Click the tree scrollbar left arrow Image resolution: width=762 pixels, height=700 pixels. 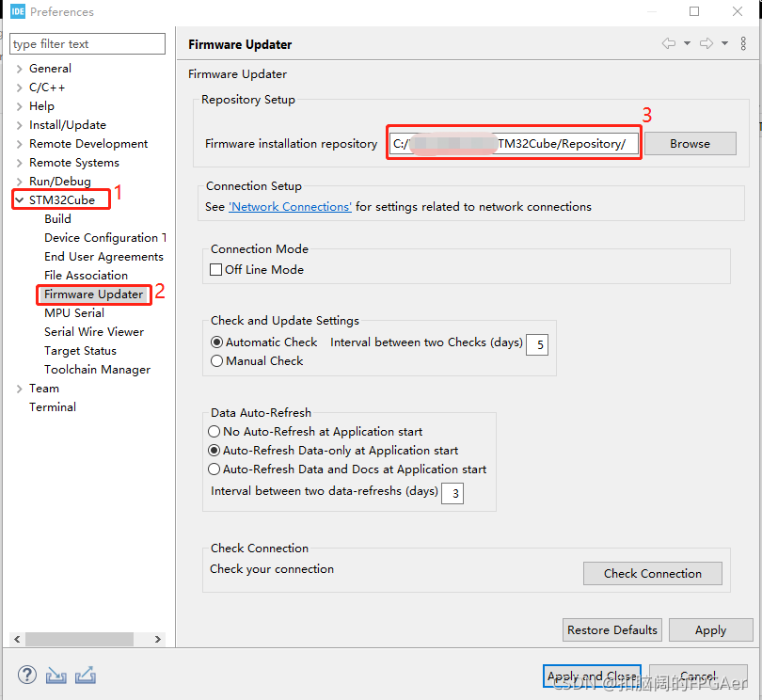click(x=17, y=639)
